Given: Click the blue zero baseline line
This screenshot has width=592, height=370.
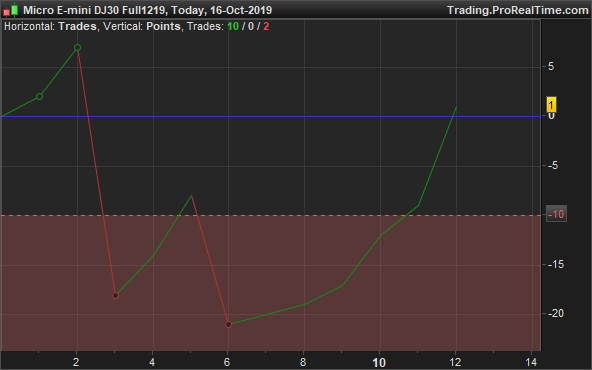Looking at the screenshot, I should click(x=271, y=116).
